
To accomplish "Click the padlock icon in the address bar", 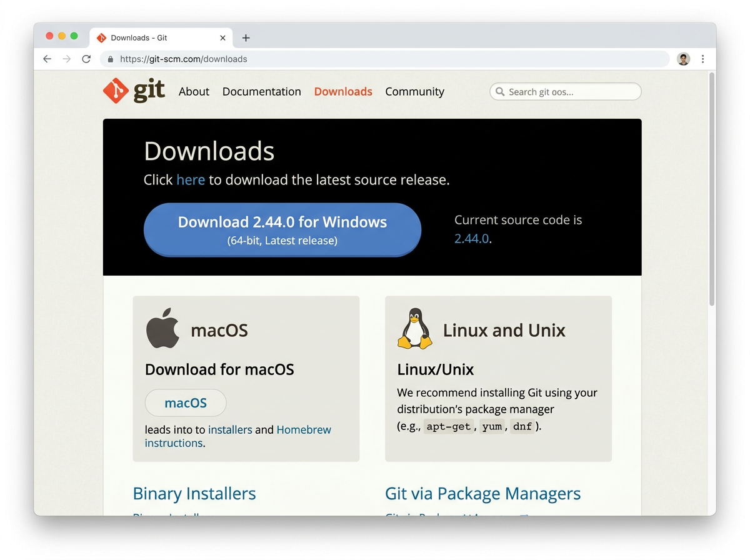I will (111, 59).
